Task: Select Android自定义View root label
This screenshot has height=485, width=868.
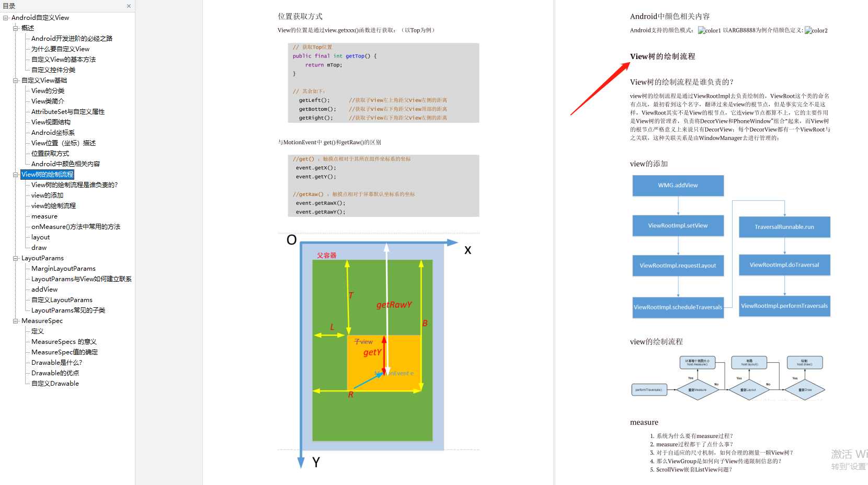Action: (40, 18)
